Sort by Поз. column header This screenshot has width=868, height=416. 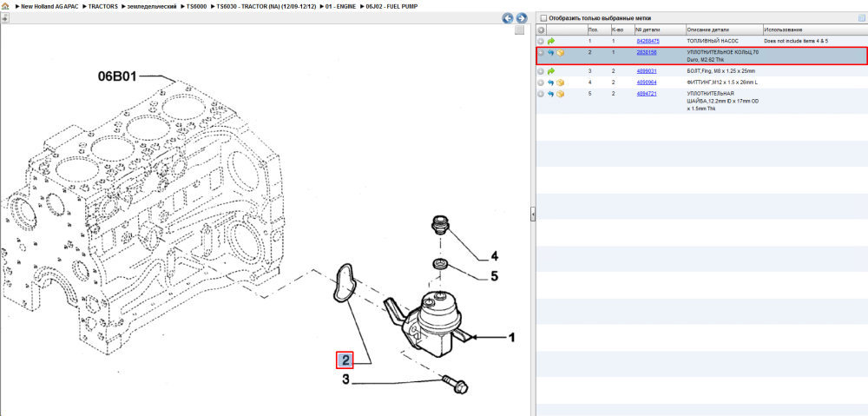598,30
